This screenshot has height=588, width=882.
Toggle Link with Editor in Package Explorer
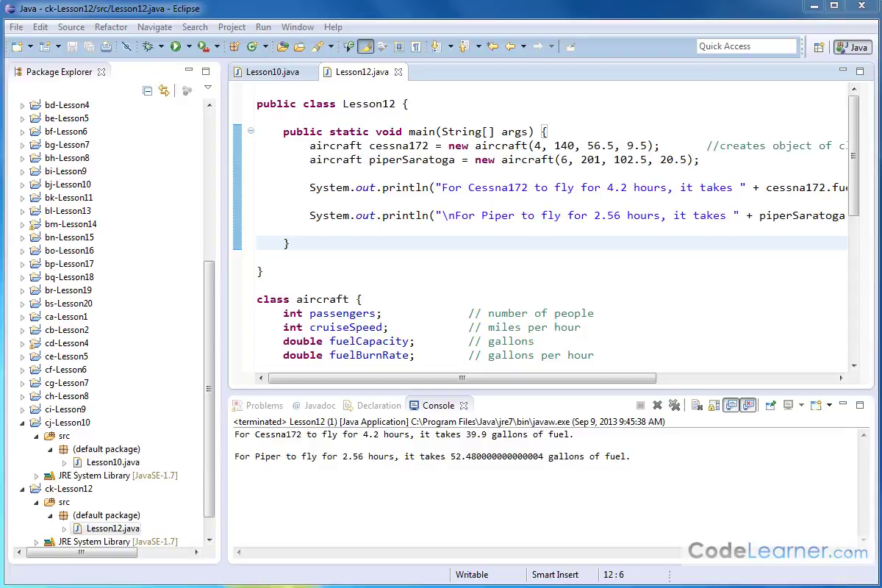pyautogui.click(x=164, y=90)
